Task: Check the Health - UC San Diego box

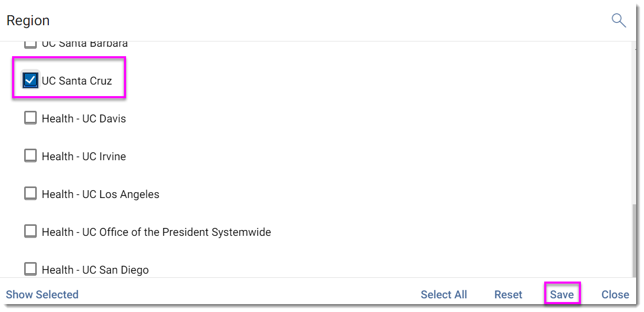Action: click(x=30, y=269)
